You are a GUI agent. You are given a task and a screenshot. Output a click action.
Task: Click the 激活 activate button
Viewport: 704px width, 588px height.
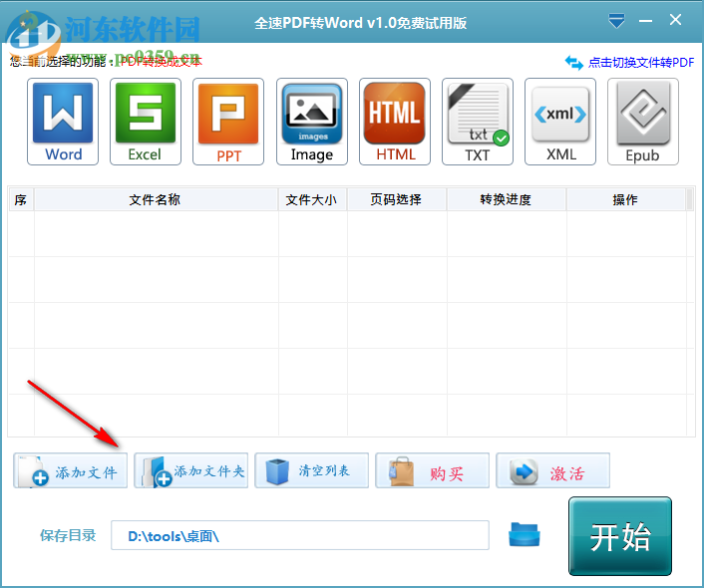click(552, 470)
